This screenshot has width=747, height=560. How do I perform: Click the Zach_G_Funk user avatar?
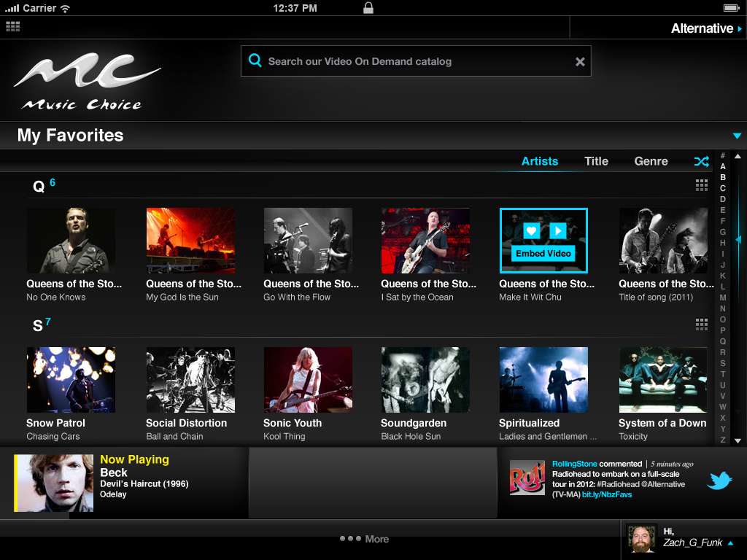[x=641, y=539]
